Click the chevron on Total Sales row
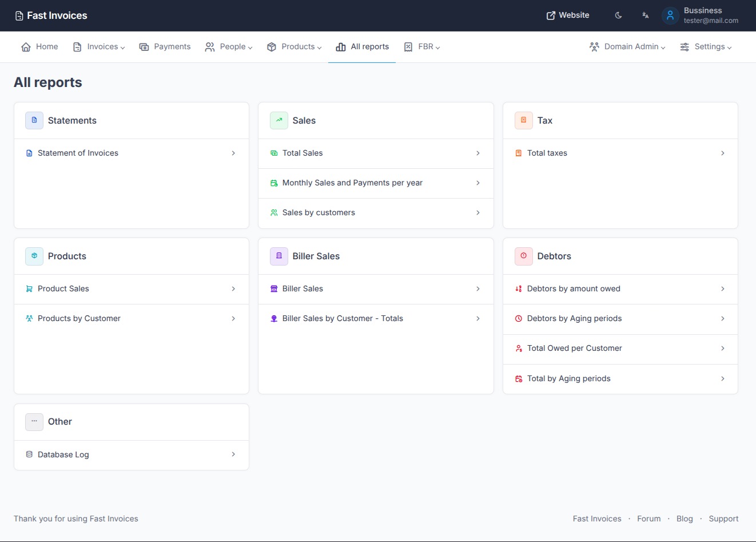Screen dimensions: 756x542 coord(478,153)
